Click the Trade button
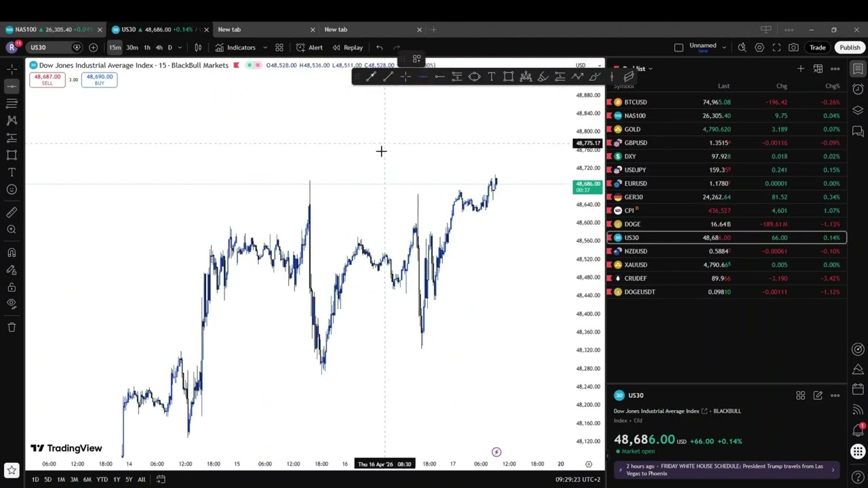 click(817, 47)
